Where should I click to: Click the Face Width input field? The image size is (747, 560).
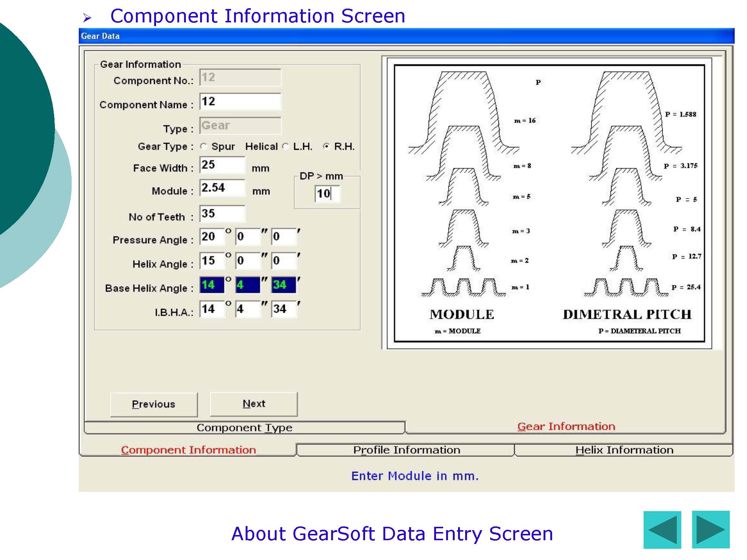tap(222, 165)
